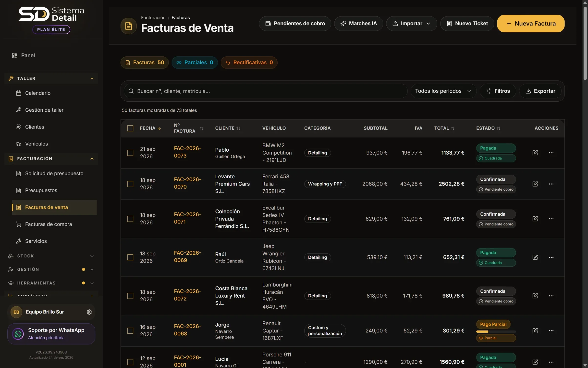Screen dimensions: 588x368
Task: Open more actions for invoice FAC-2026-0068
Action: pyautogui.click(x=551, y=330)
